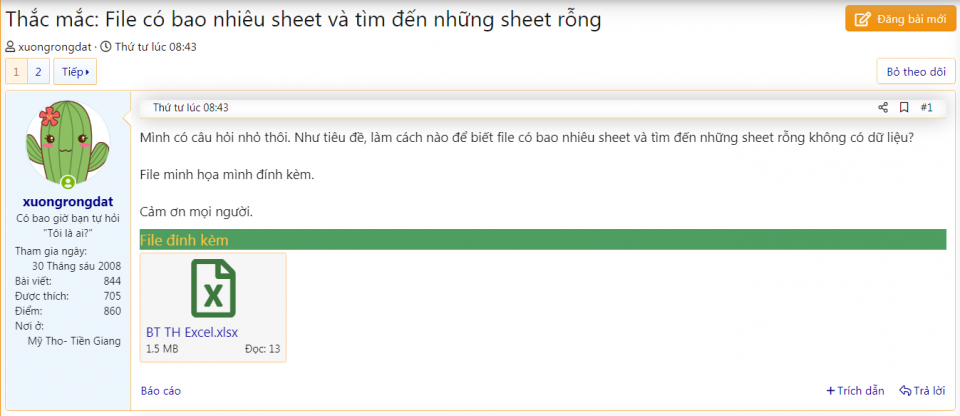The height and width of the screenshot is (416, 960).
Task: Click the pencil icon on Đăng bài mới
Action: [863, 19]
